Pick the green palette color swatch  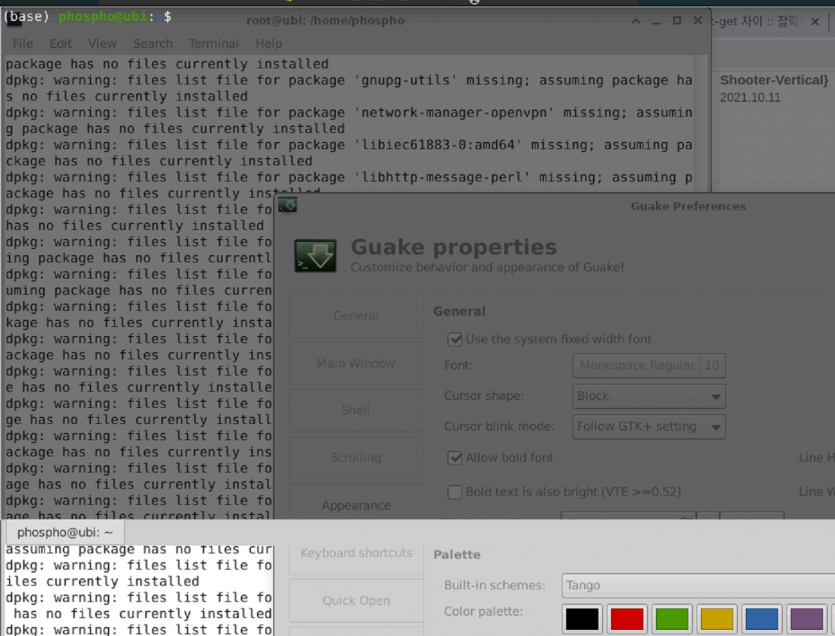[672, 619]
